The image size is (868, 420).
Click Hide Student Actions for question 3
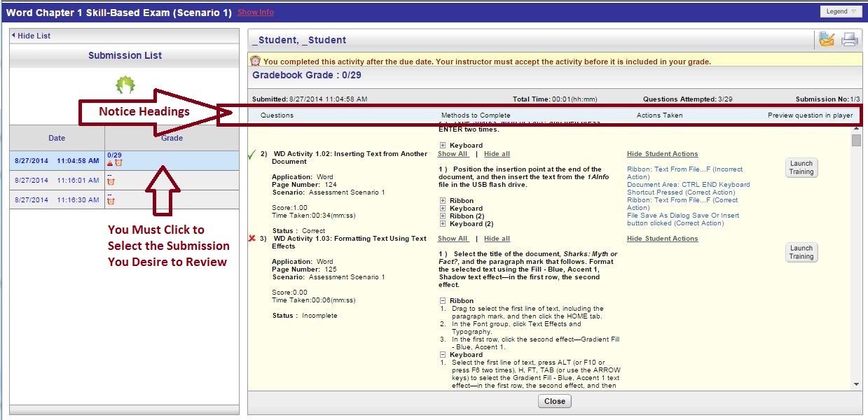[x=662, y=239]
